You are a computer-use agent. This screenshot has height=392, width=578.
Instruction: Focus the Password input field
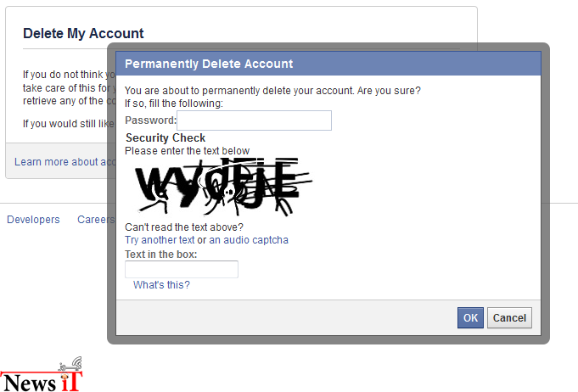(254, 120)
